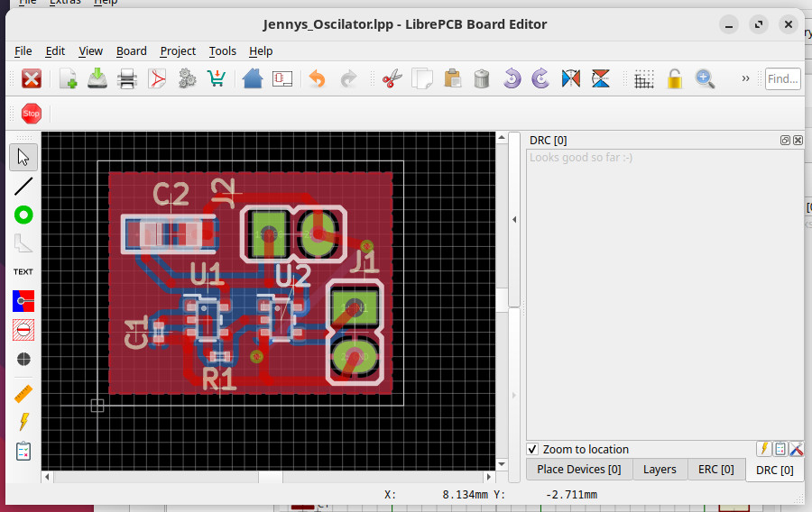The image size is (812, 512).
Task: Select the Add Via green circle tool
Action: click(x=23, y=215)
